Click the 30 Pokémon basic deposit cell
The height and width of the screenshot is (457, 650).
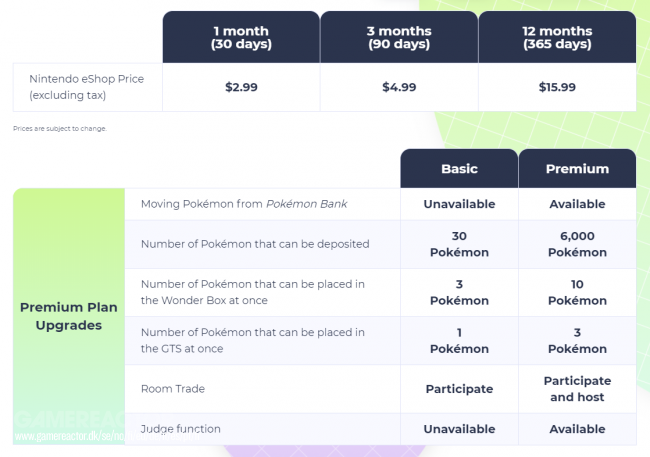coord(459,244)
